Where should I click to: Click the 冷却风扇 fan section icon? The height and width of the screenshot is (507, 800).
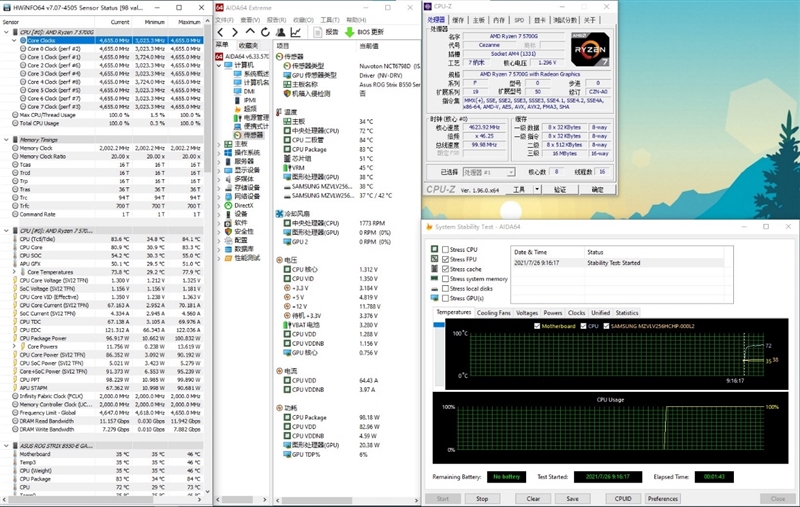[x=279, y=214]
